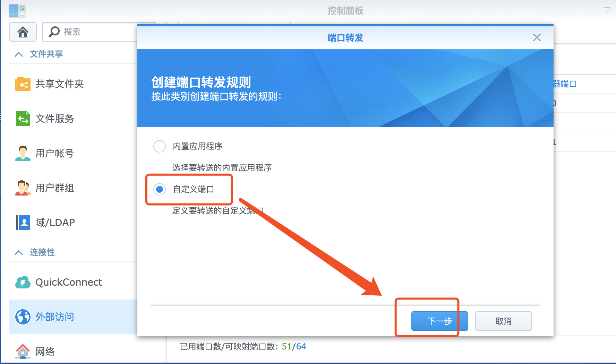
Task: Click the Next (下一步) button
Action: coord(439,321)
